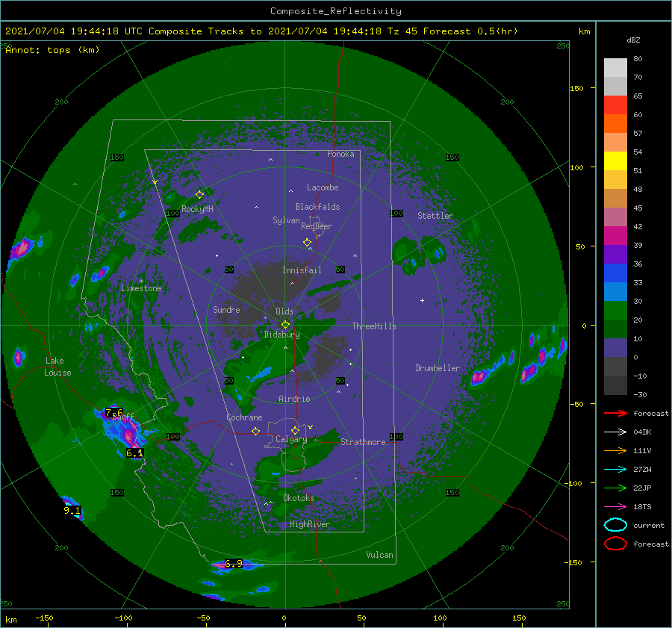Click the 'Composite Tracks to' header text
This screenshot has height=628, width=672.
point(205,31)
